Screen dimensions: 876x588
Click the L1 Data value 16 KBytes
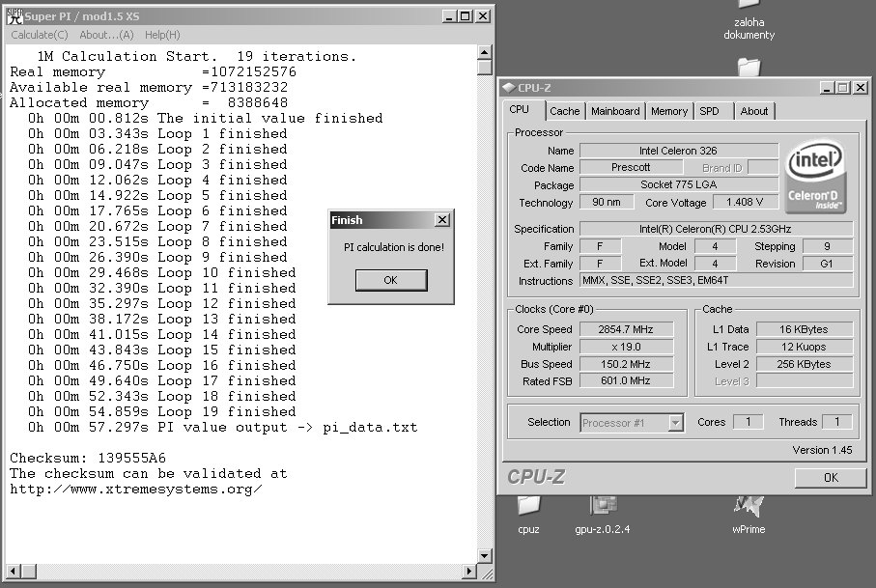pos(805,329)
